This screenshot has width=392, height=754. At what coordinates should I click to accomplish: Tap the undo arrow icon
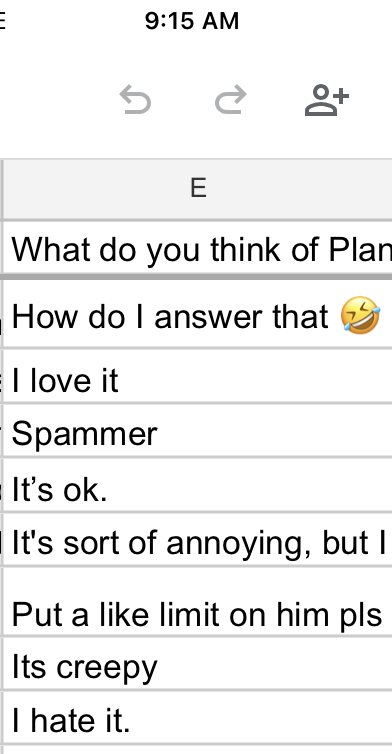(x=135, y=100)
